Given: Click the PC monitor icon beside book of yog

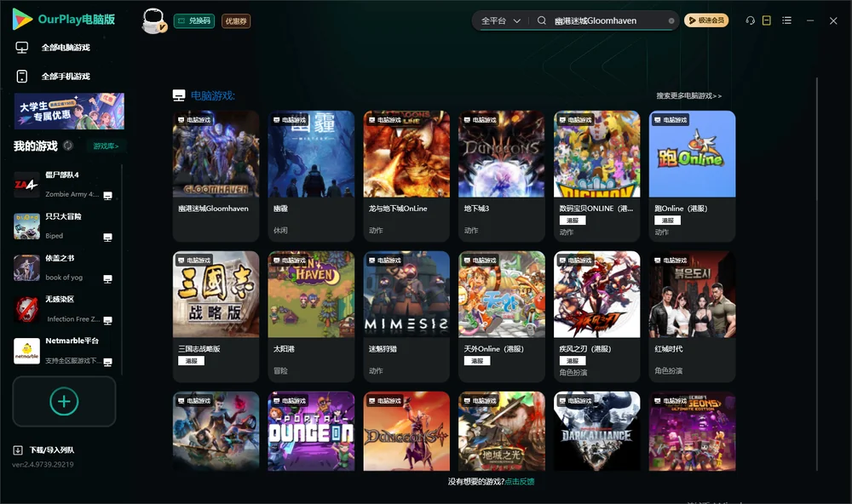Looking at the screenshot, I should pos(107,279).
